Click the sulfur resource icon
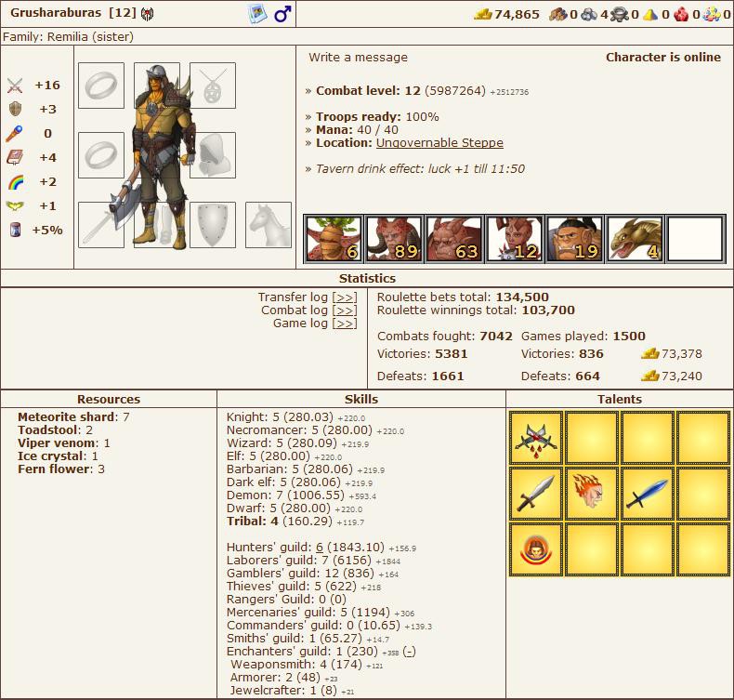 (650, 15)
